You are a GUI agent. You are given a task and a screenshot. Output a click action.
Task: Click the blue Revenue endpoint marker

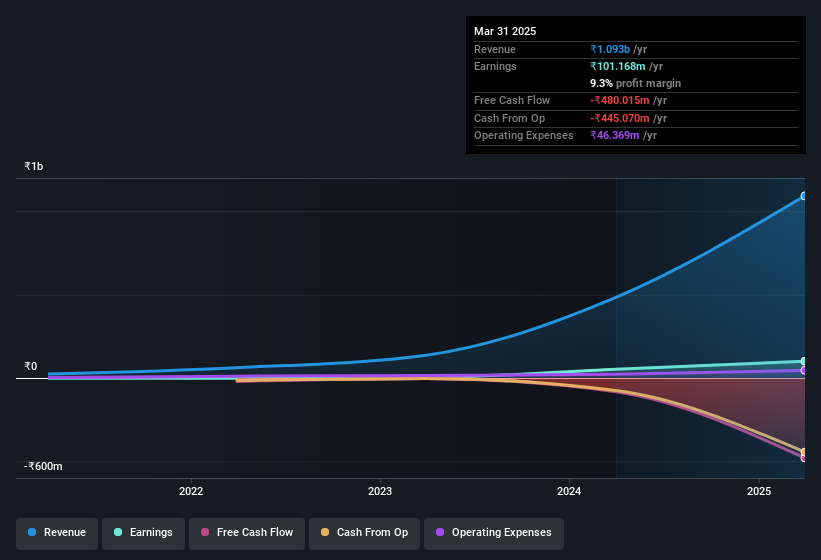804,196
